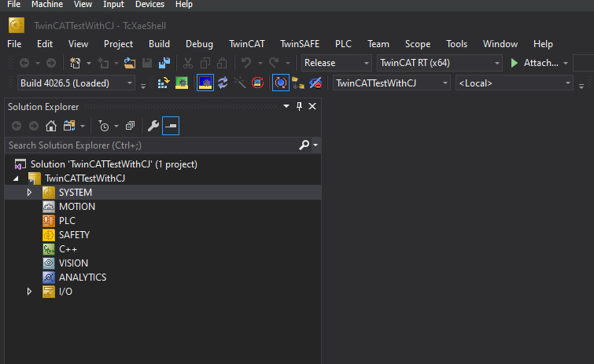Click the Add New Item toolbar icon
This screenshot has height=364, width=594.
click(x=103, y=63)
